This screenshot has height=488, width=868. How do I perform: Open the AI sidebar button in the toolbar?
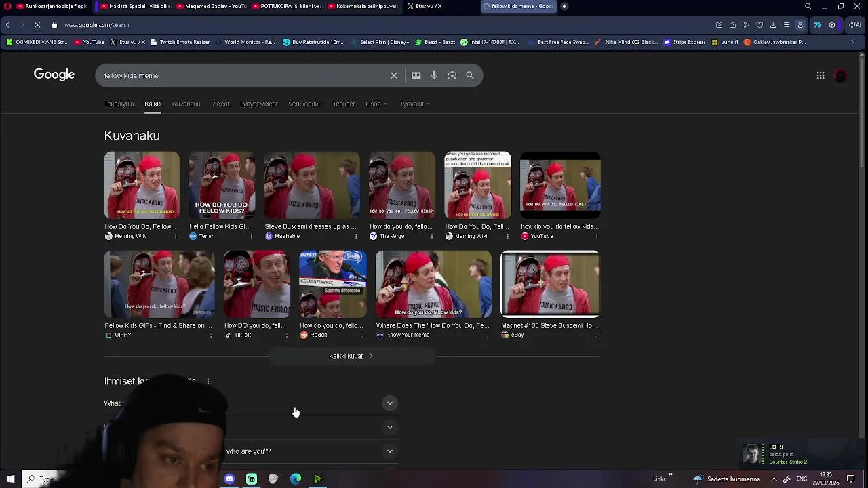pyautogui.click(x=855, y=25)
